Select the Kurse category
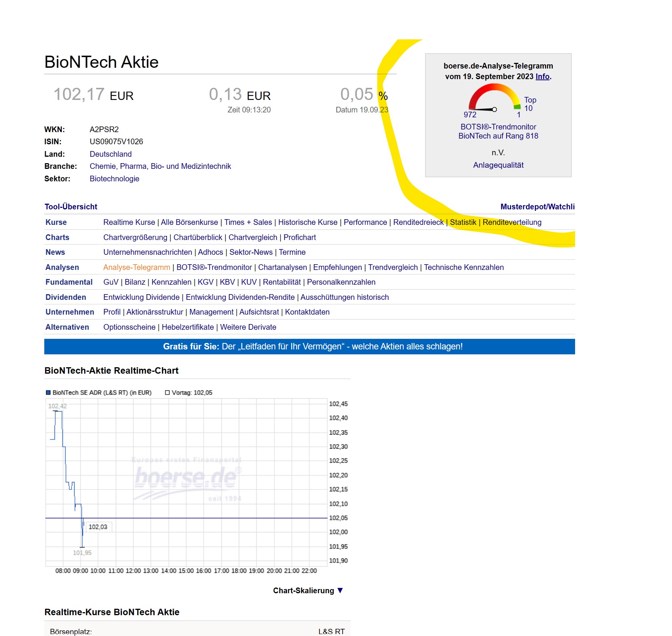 point(56,222)
